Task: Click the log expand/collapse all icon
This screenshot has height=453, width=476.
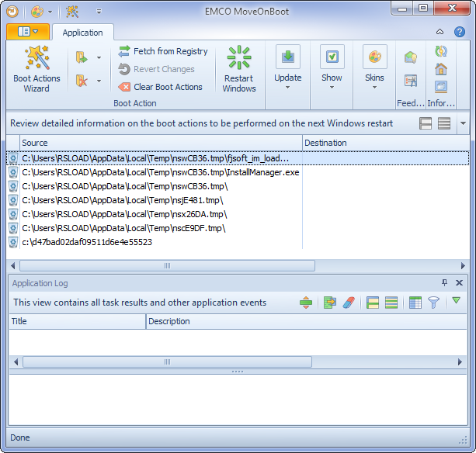Action: click(x=306, y=303)
